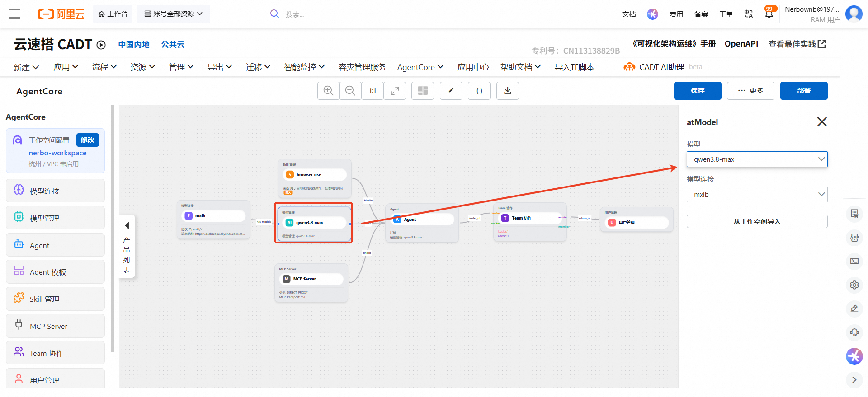This screenshot has height=397, width=868.
Task: Open the 模型连接 dropdown
Action: pos(757,195)
